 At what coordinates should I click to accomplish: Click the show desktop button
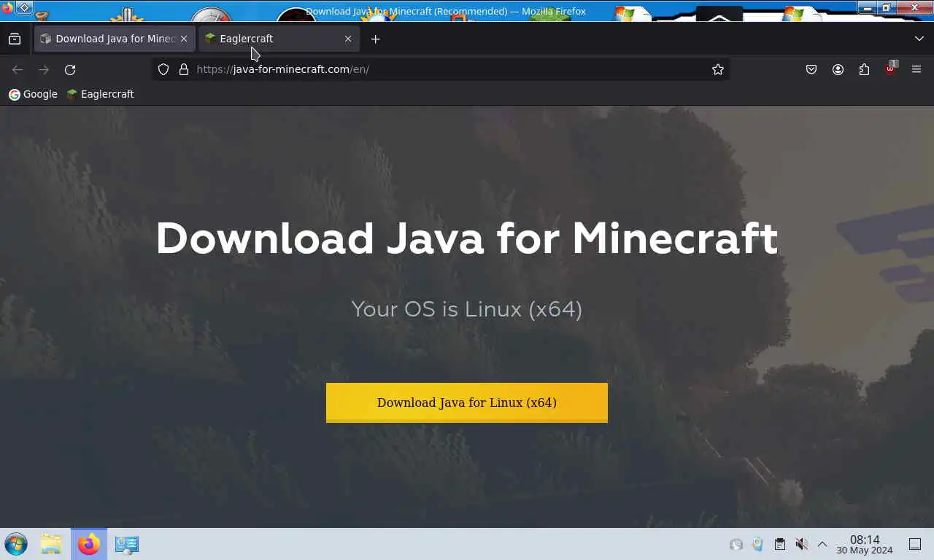point(915,544)
